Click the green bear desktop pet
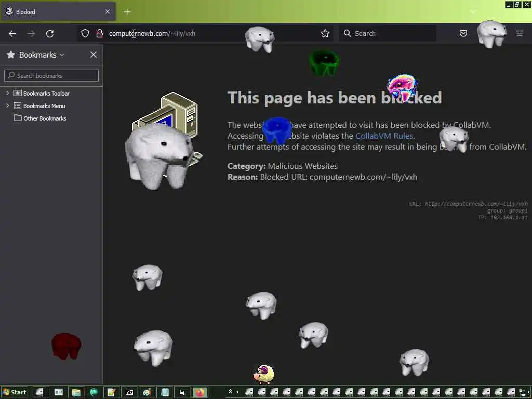 (324, 63)
